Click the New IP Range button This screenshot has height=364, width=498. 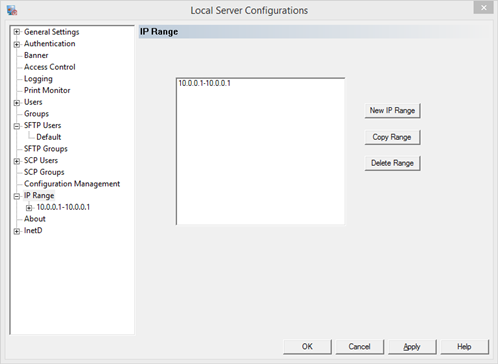(392, 111)
